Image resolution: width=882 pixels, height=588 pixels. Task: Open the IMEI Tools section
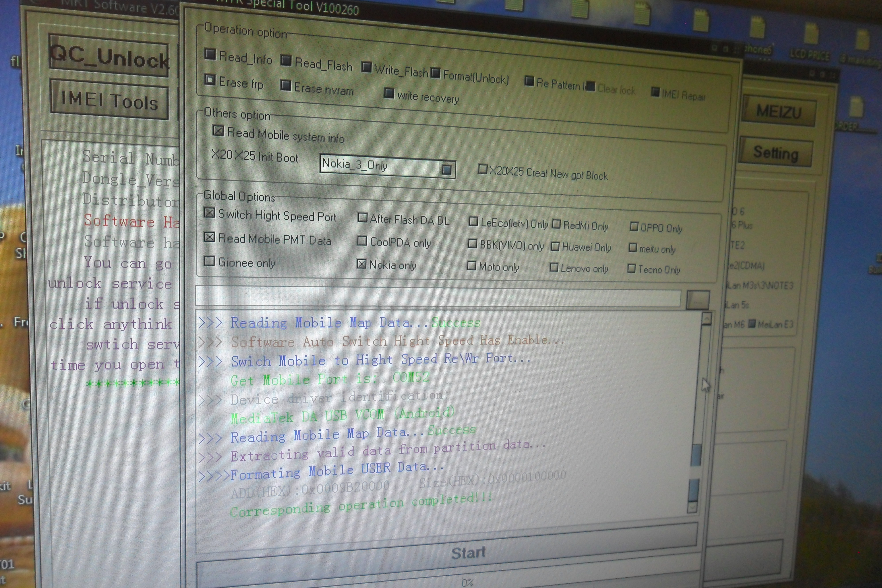pyautogui.click(x=109, y=100)
